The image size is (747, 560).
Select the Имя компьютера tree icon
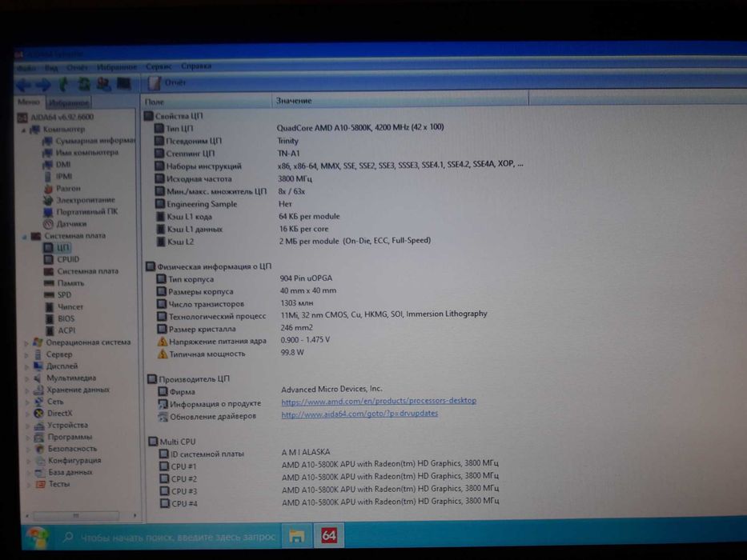[x=47, y=153]
